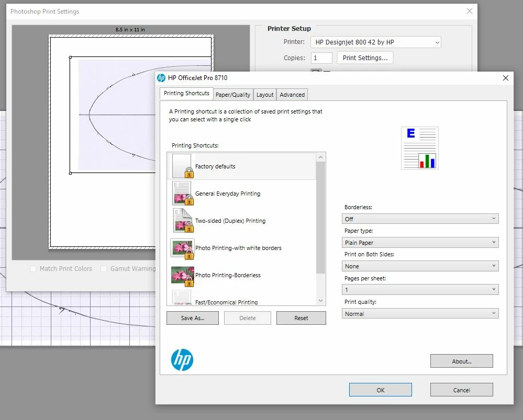The width and height of the screenshot is (523, 420).
Task: Switch to the Printing Shortcuts tab
Action: (186, 93)
